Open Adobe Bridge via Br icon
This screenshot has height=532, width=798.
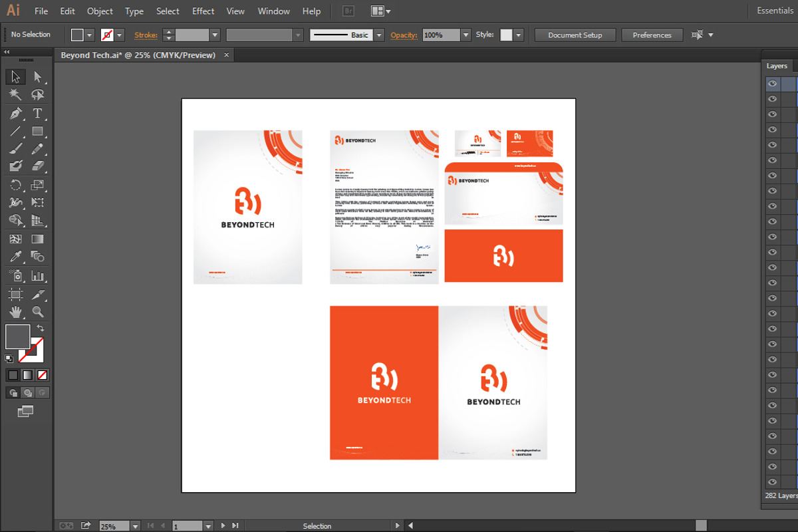click(348, 11)
